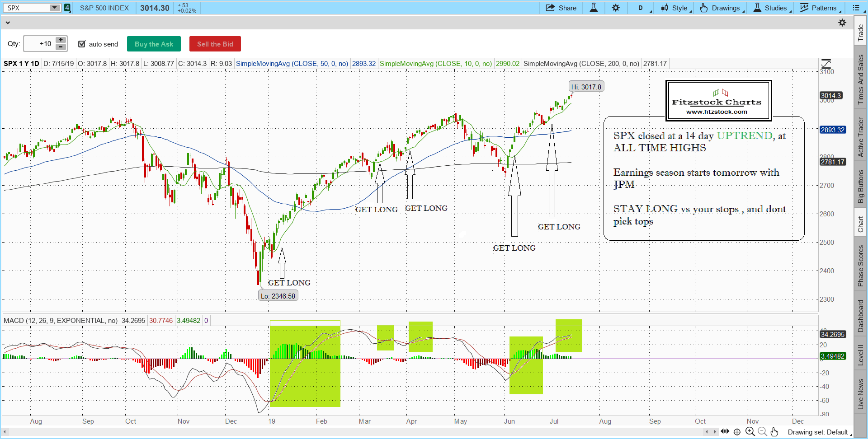The height and width of the screenshot is (439, 868).
Task: Click the zoom in magnifier icon
Action: 750,432
